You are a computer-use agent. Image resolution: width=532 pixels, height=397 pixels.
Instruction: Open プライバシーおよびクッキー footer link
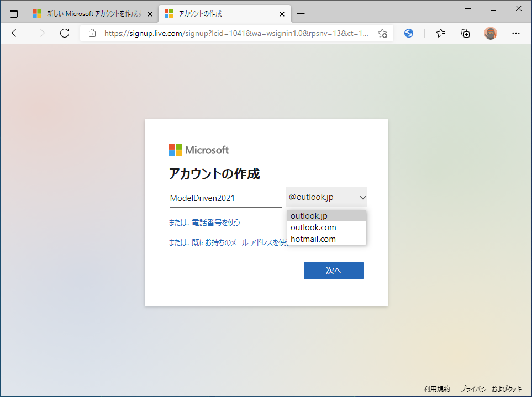click(493, 389)
